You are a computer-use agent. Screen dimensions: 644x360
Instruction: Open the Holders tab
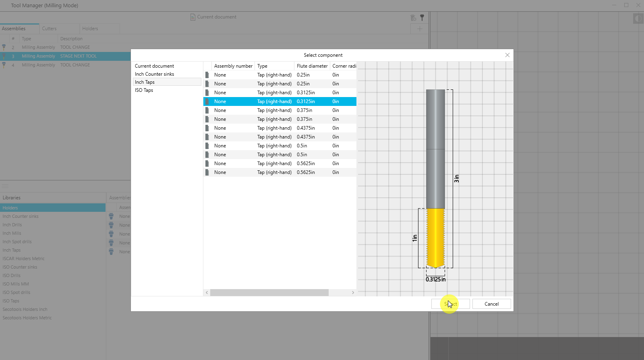[x=90, y=29]
